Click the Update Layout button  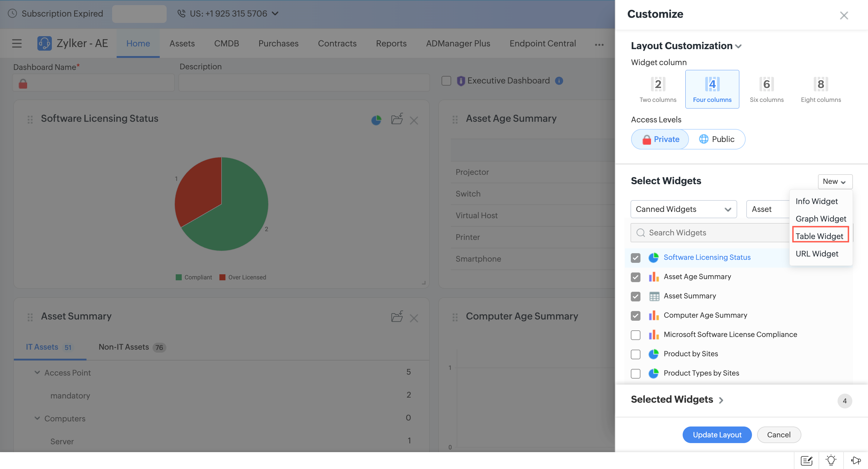click(717, 435)
